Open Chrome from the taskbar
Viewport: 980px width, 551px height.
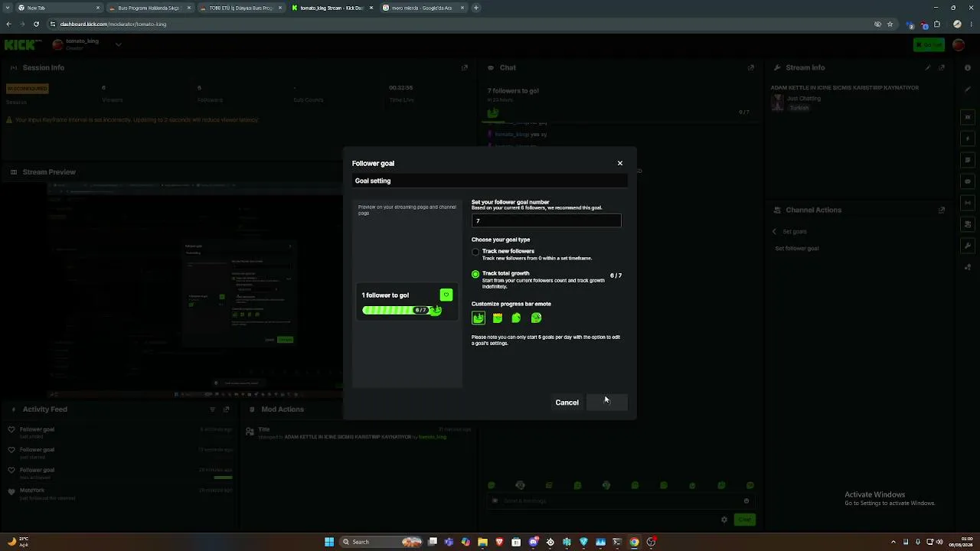(634, 542)
